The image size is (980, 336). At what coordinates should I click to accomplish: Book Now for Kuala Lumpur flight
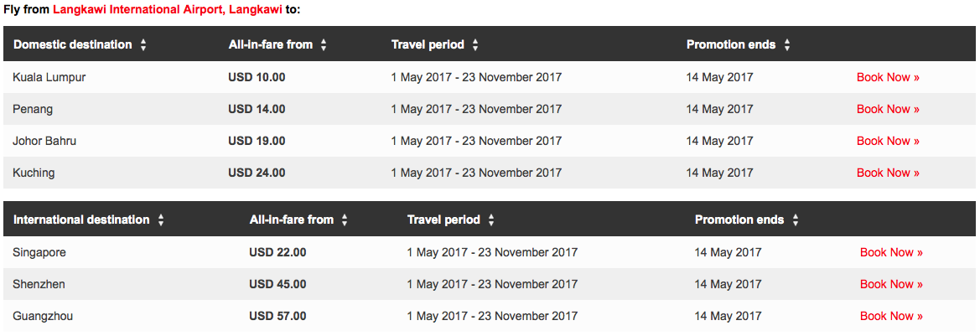pos(888,77)
